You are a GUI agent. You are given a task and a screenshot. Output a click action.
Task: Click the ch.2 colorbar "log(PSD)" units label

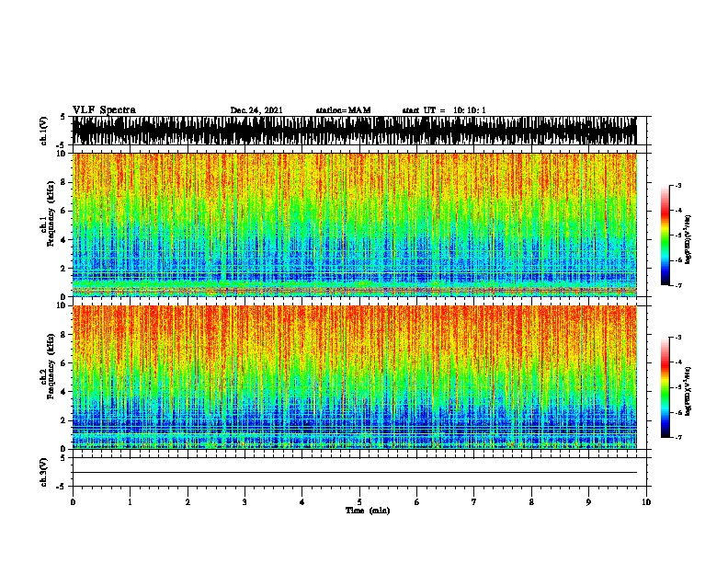tap(688, 391)
